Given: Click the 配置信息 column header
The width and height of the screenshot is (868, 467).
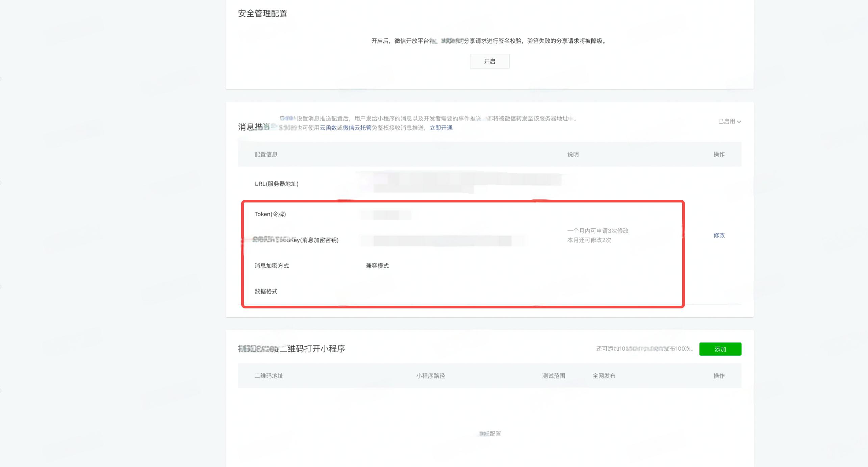Looking at the screenshot, I should point(266,155).
